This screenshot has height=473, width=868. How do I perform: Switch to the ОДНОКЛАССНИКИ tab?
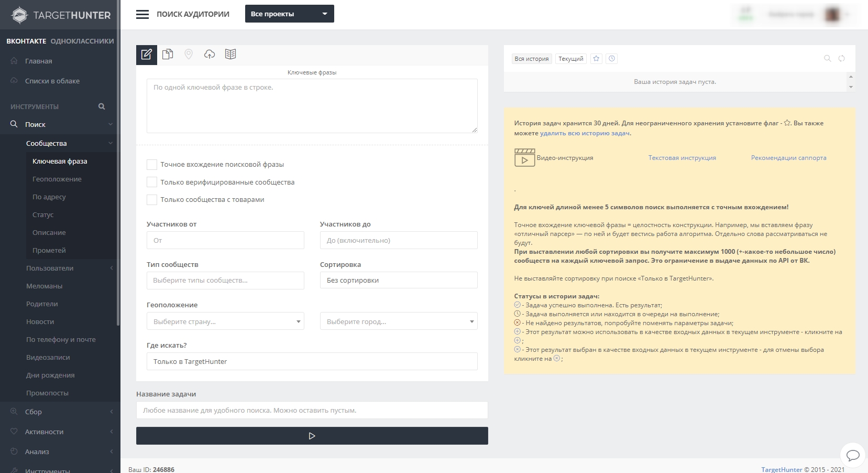[x=82, y=41]
